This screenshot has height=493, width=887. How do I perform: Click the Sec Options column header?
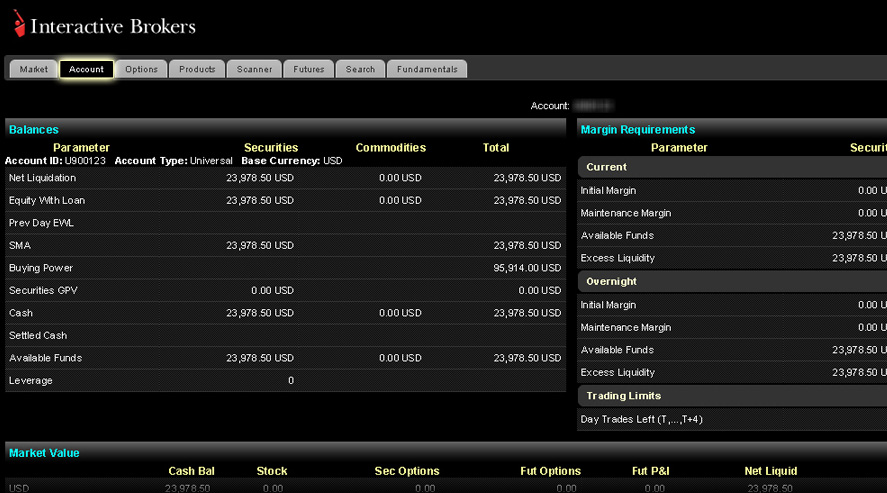pyautogui.click(x=407, y=471)
